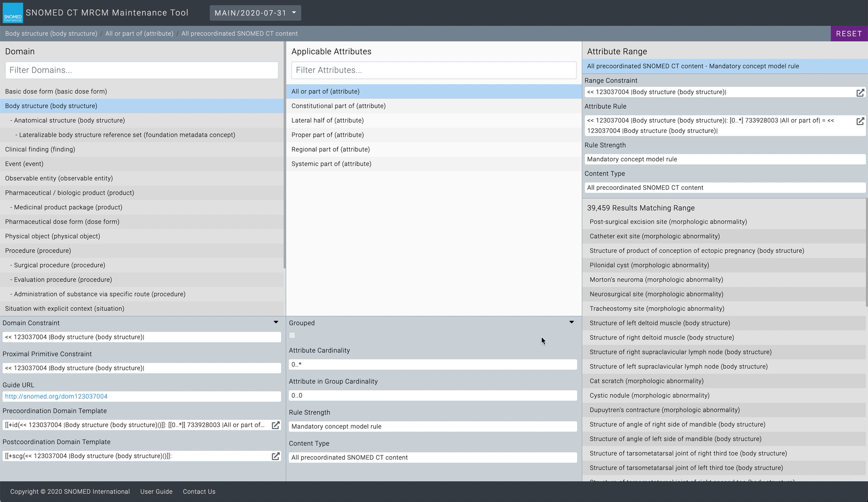The height and width of the screenshot is (502, 868).
Task: Select Regional part of (attribute)
Action: 434,149
